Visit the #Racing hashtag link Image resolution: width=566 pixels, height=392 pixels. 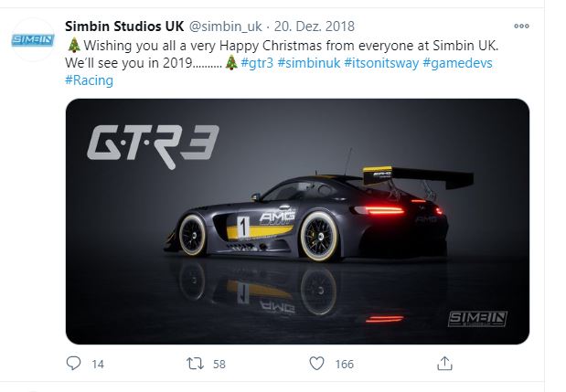click(x=90, y=80)
